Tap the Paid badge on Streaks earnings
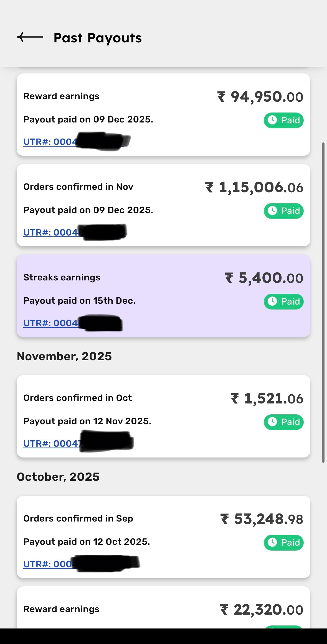 click(x=283, y=301)
